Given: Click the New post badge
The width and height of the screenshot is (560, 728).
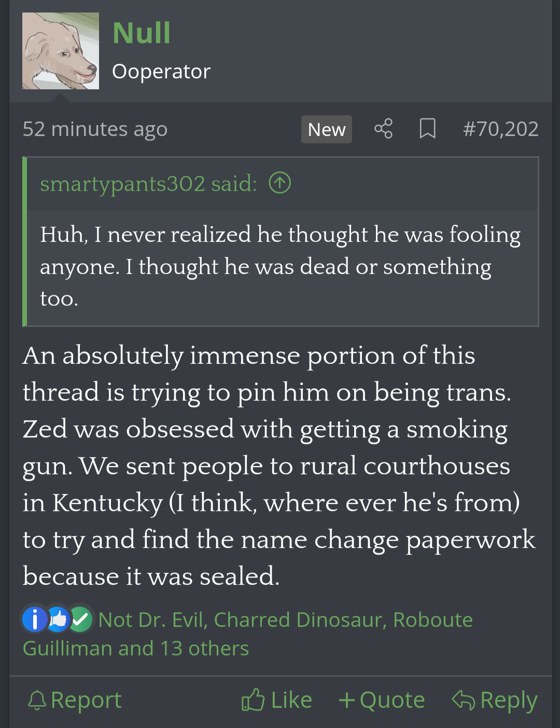Looking at the screenshot, I should [x=326, y=129].
